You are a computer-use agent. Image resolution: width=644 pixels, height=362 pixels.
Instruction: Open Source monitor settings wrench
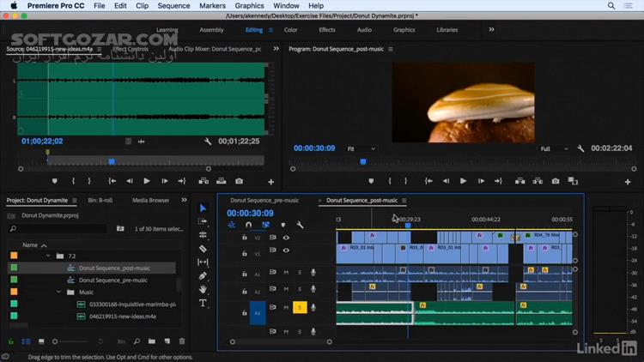tap(208, 142)
